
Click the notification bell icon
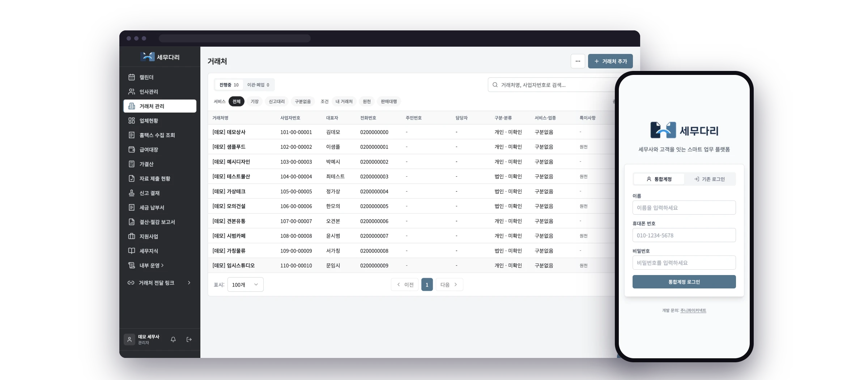[173, 339]
